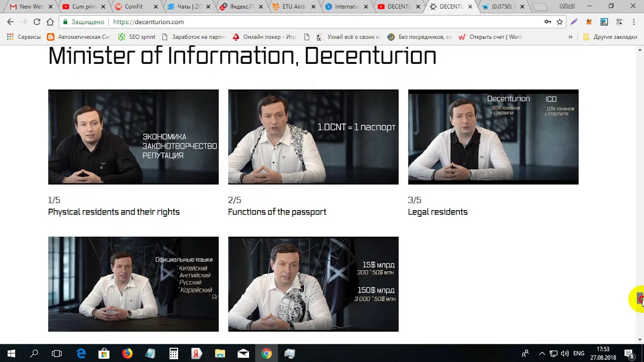Open the purple feather extension icon

[x=574, y=22]
